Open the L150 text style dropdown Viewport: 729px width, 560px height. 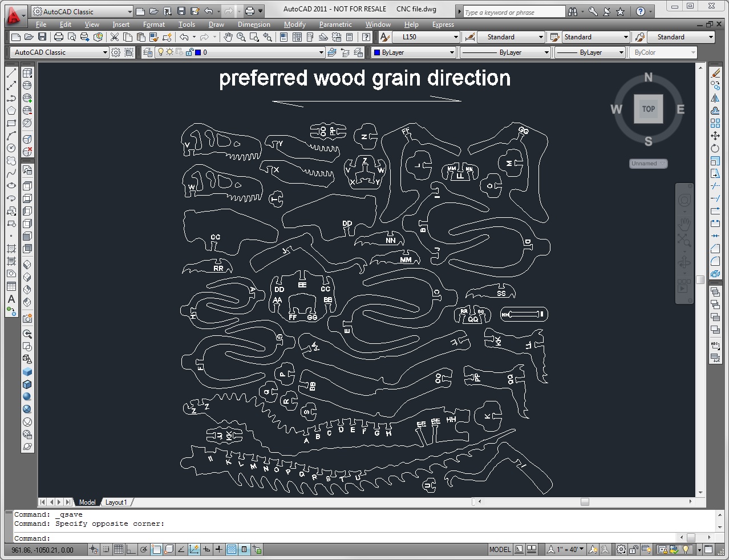tap(426, 37)
